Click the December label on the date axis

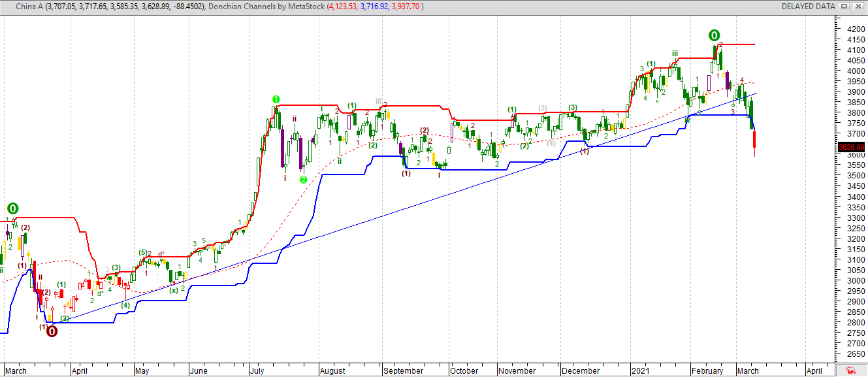click(x=581, y=370)
